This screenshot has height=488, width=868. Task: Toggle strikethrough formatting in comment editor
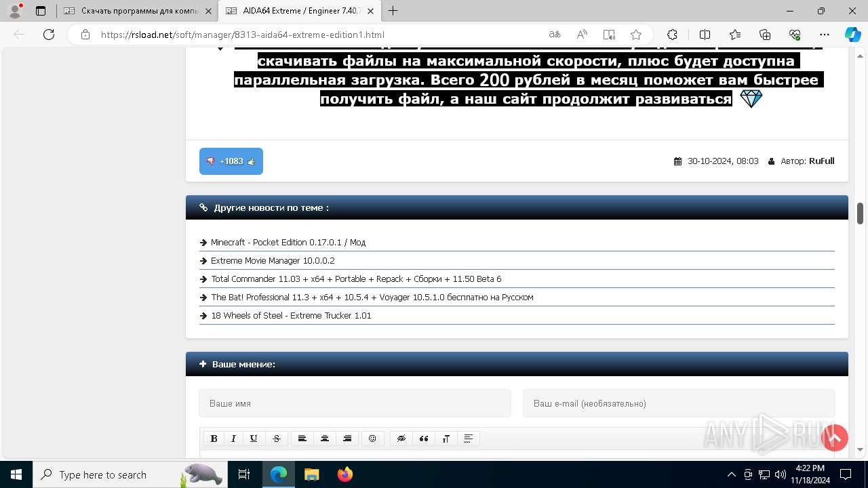point(277,439)
